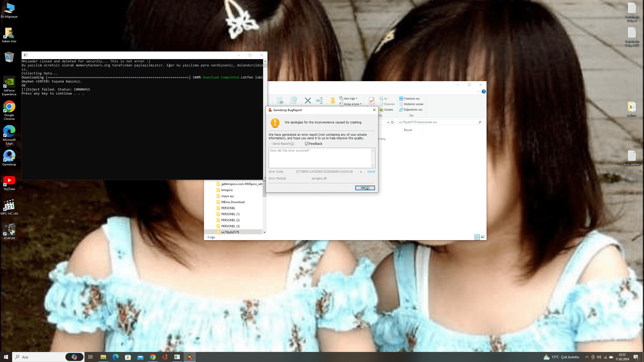Select the Recycle Bin desktop icon

9,57
